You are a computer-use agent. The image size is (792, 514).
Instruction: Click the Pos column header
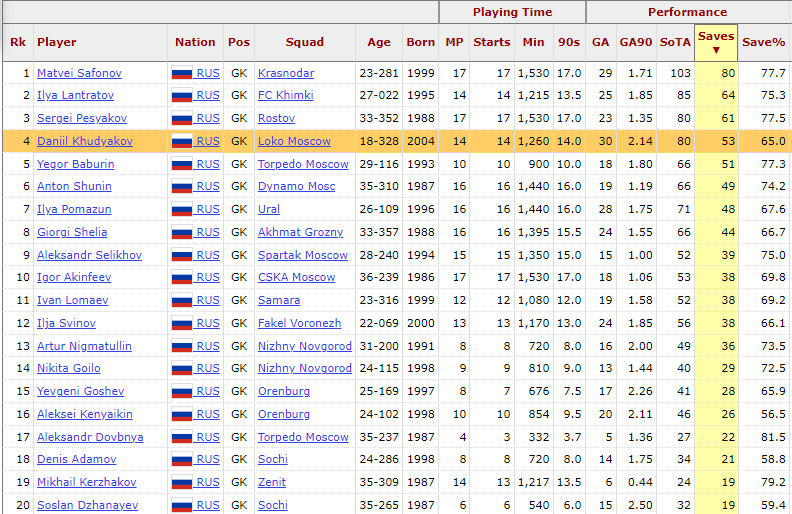pyautogui.click(x=239, y=42)
